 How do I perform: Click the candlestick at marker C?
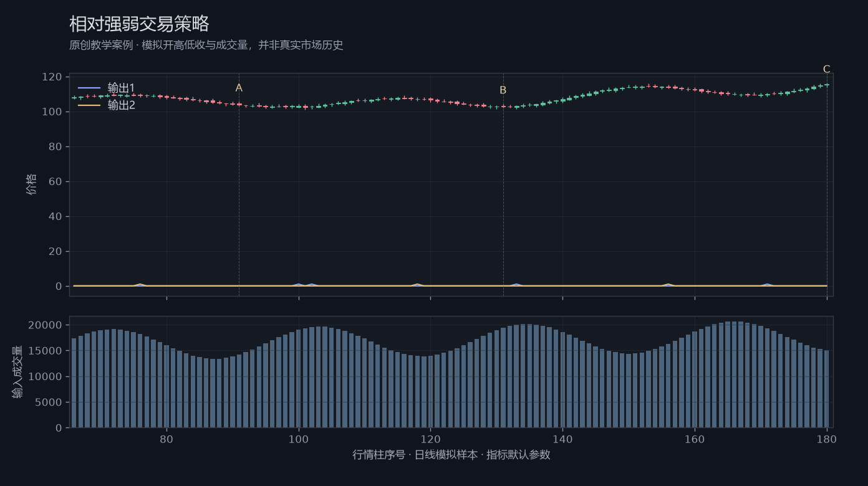[827, 85]
